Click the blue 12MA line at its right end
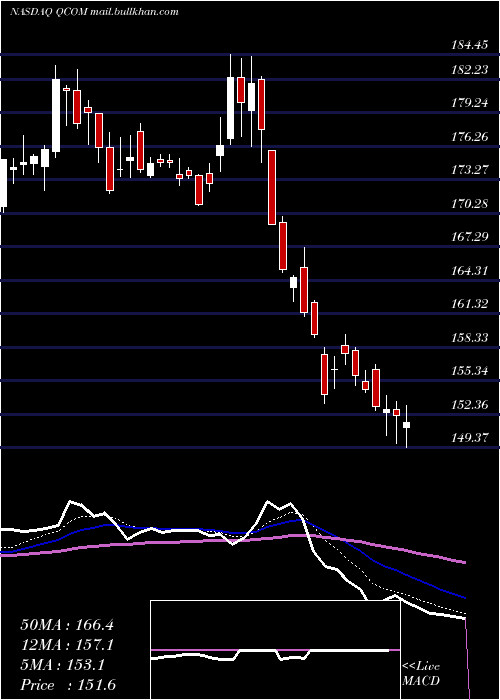 coord(464,597)
